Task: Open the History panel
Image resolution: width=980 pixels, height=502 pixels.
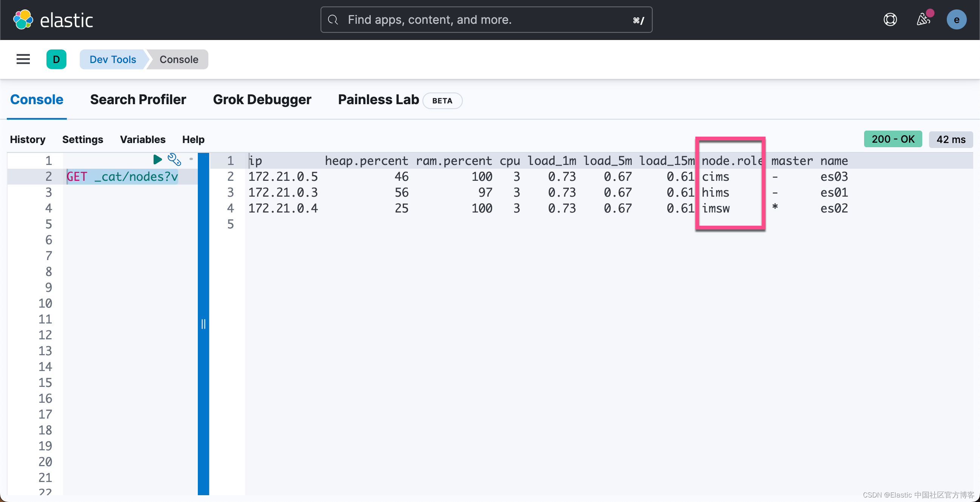Action: (28, 140)
